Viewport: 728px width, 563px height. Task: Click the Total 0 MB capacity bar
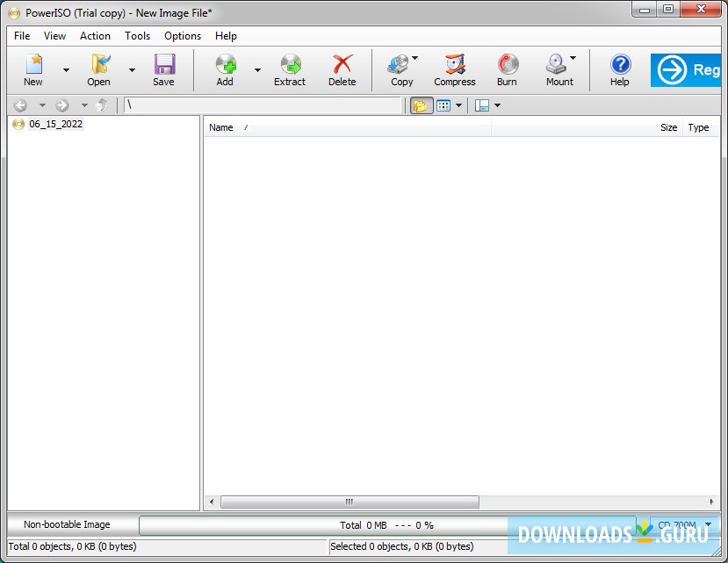[387, 525]
